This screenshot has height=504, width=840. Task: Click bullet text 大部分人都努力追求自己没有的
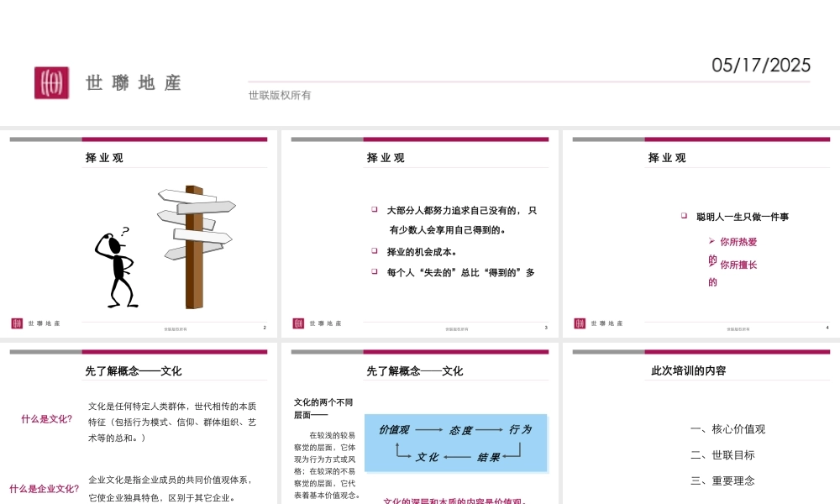tap(453, 211)
